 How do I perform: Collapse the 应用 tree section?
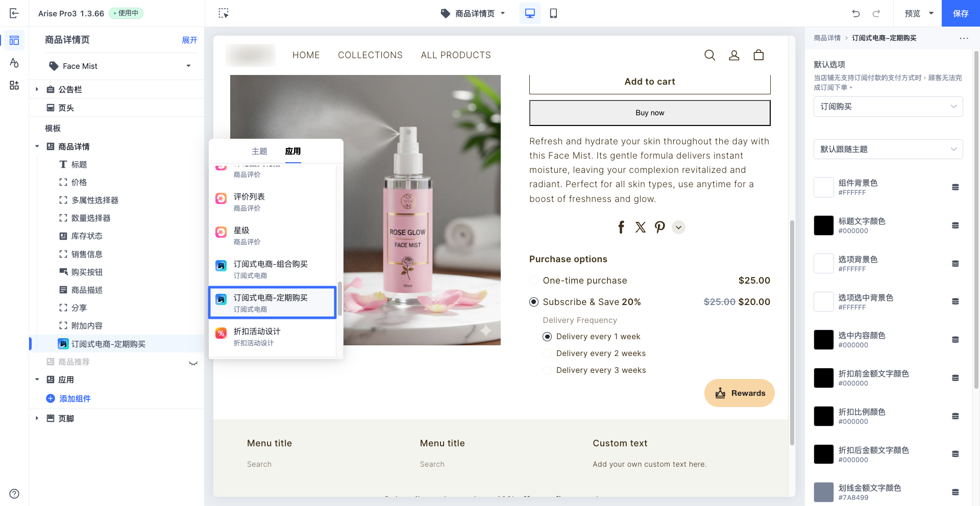[x=37, y=380]
